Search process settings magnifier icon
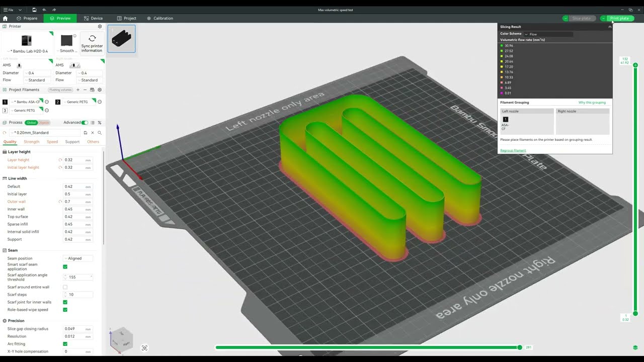644x362 pixels. click(100, 133)
